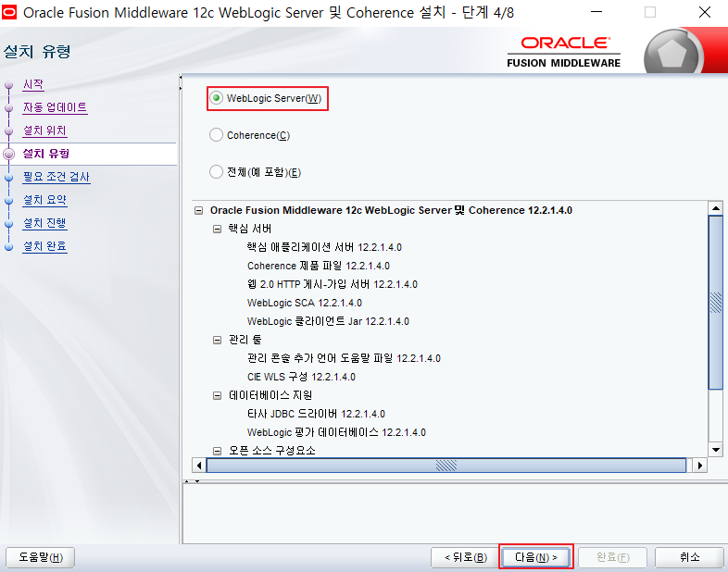This screenshot has height=572, width=728.
Task: Select WebLogic 클라이언트 Jar 12.2.1.4.0 row
Action: pyautogui.click(x=328, y=321)
